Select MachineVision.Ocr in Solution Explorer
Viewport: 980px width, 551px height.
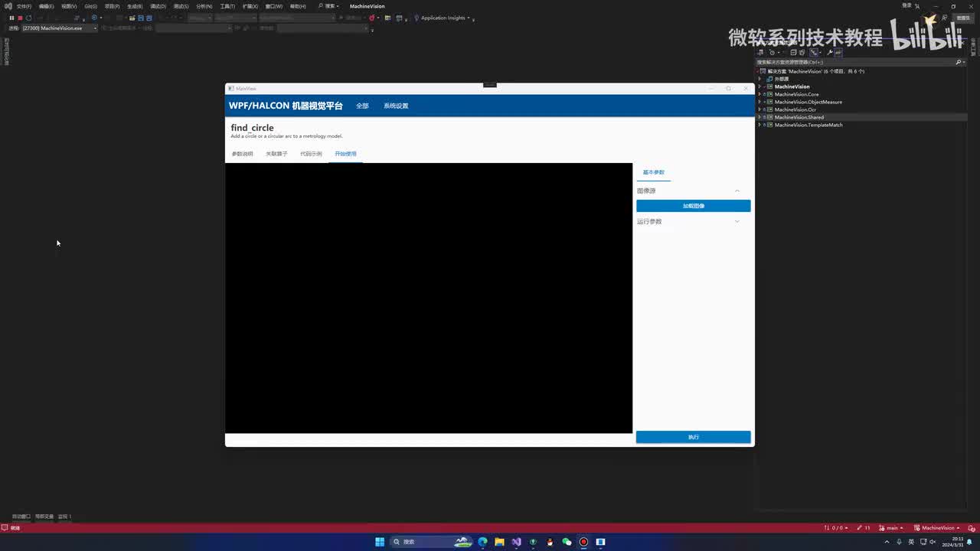coord(795,109)
